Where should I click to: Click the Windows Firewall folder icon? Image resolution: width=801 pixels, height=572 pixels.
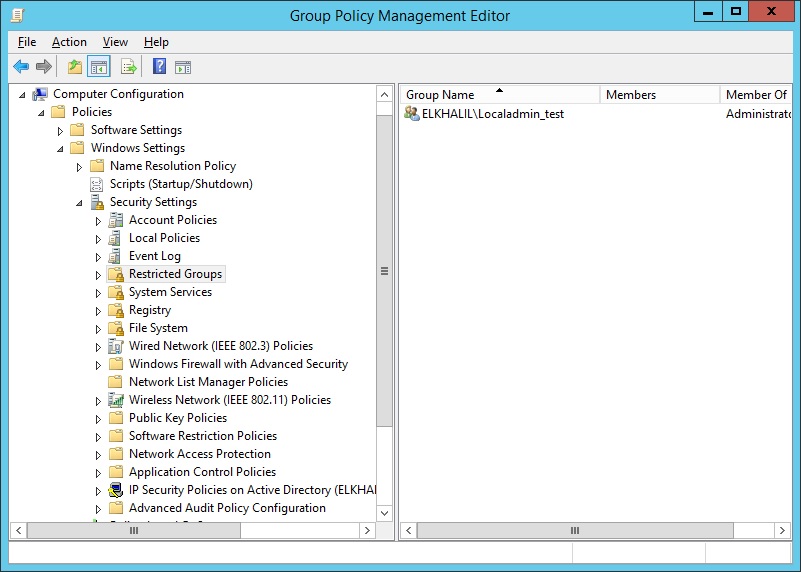click(116, 364)
